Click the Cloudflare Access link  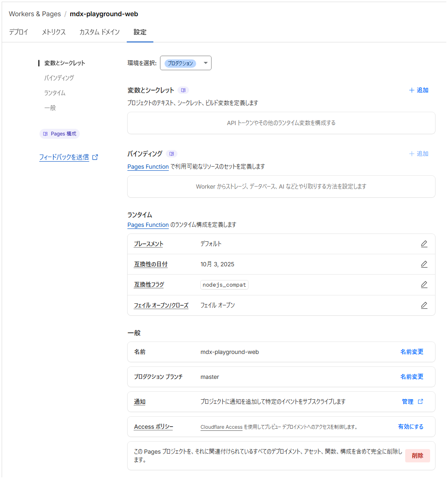[x=221, y=427]
